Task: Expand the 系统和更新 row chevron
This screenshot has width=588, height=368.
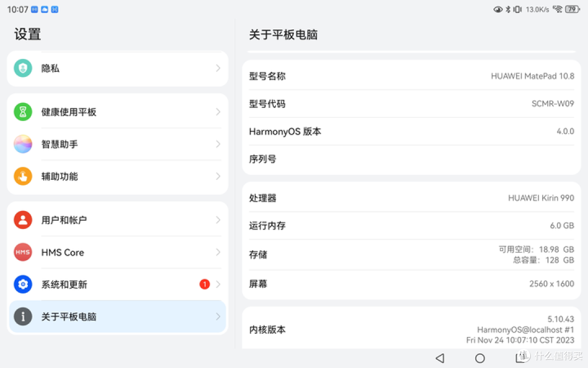Action: [x=218, y=285]
